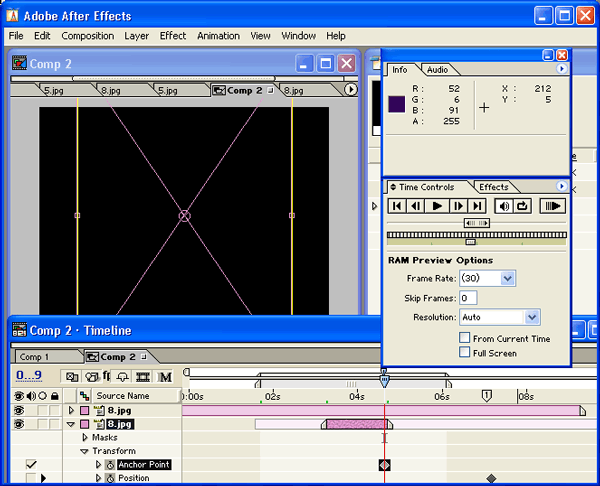
Task: Open the Layer menu
Action: pyautogui.click(x=137, y=36)
